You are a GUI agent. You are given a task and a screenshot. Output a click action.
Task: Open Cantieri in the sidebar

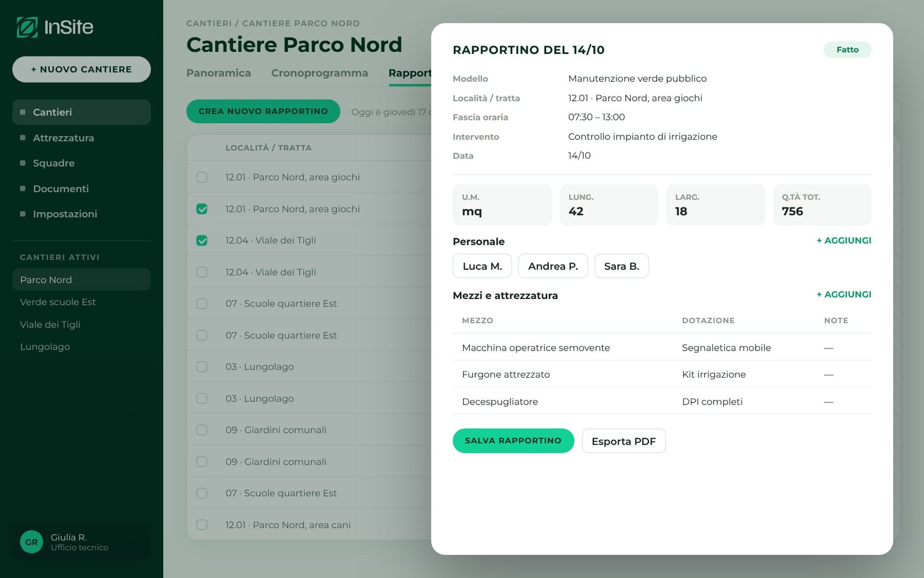tap(81, 112)
